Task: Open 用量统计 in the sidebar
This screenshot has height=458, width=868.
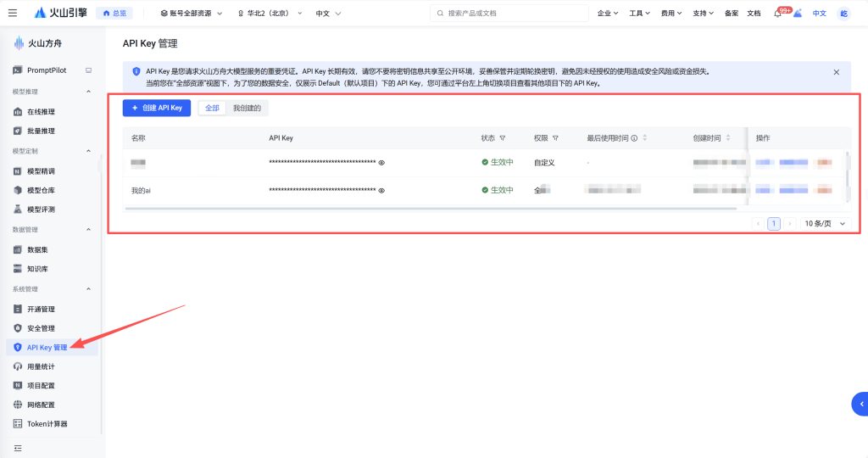Action: click(41, 366)
